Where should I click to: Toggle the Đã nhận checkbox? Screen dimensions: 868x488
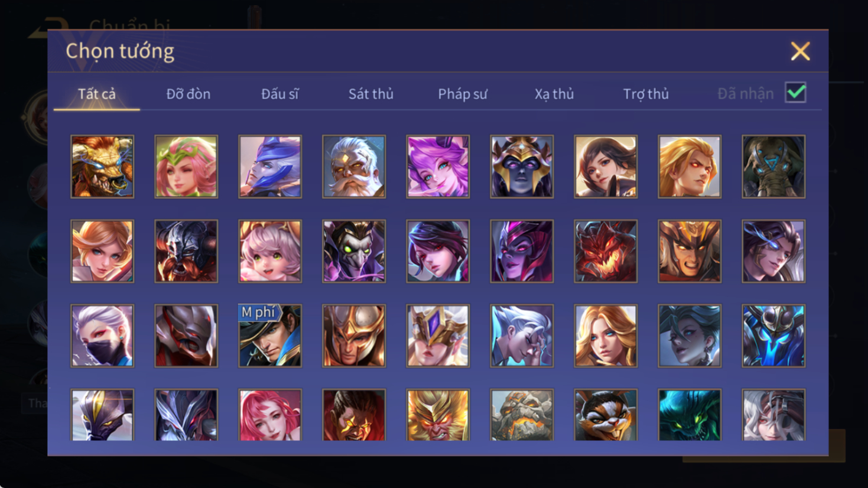point(796,93)
